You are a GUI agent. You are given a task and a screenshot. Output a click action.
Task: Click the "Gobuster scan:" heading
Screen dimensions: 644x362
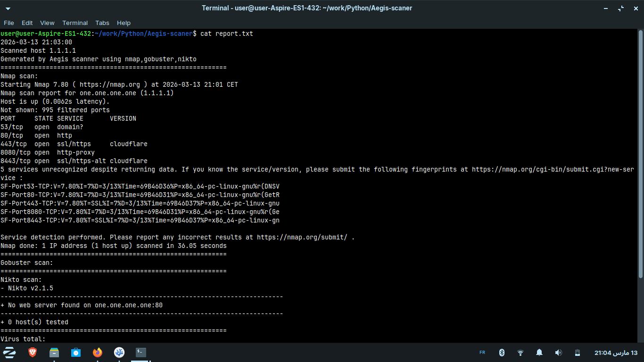pos(27,263)
